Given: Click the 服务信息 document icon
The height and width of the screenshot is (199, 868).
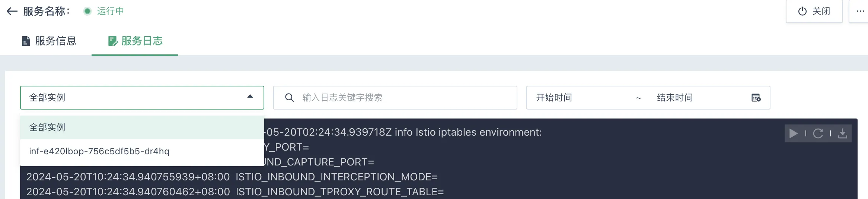Looking at the screenshot, I should click(26, 41).
